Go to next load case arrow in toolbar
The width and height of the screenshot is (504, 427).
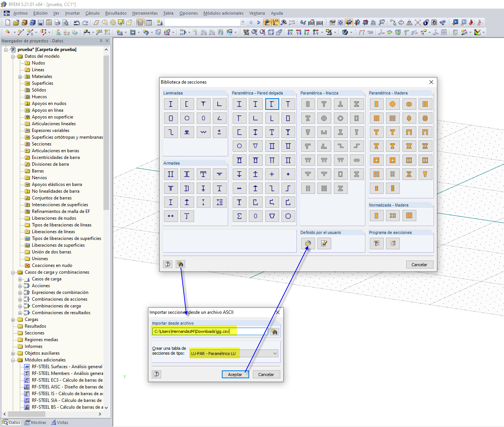[259, 22]
